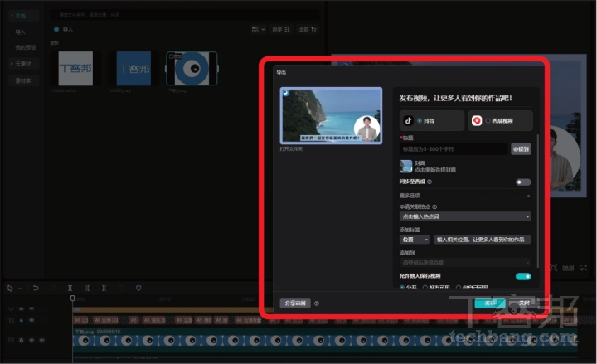The image size is (597, 364).
Task: Select the 抖音 radio button
Action: [420, 121]
